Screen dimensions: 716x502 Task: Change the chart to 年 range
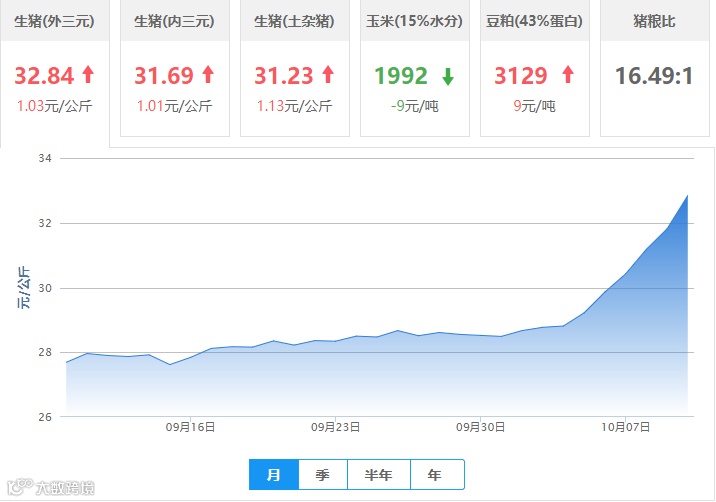(x=437, y=475)
